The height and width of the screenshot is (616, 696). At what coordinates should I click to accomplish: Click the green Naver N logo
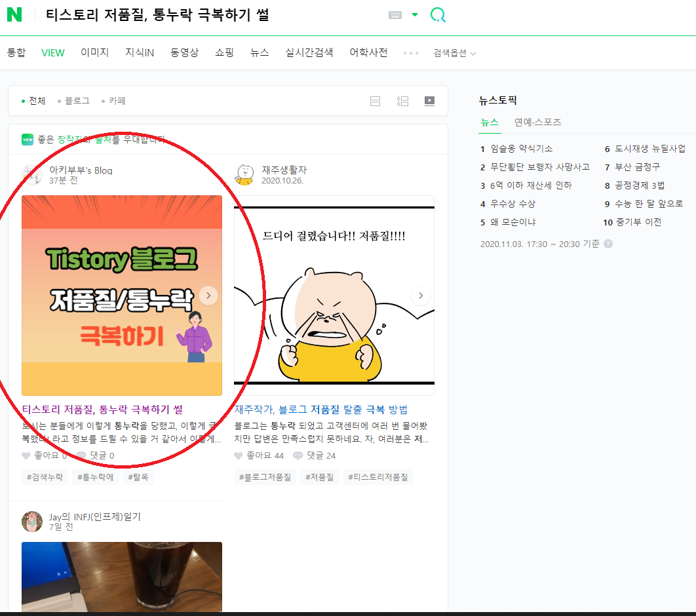point(14,14)
